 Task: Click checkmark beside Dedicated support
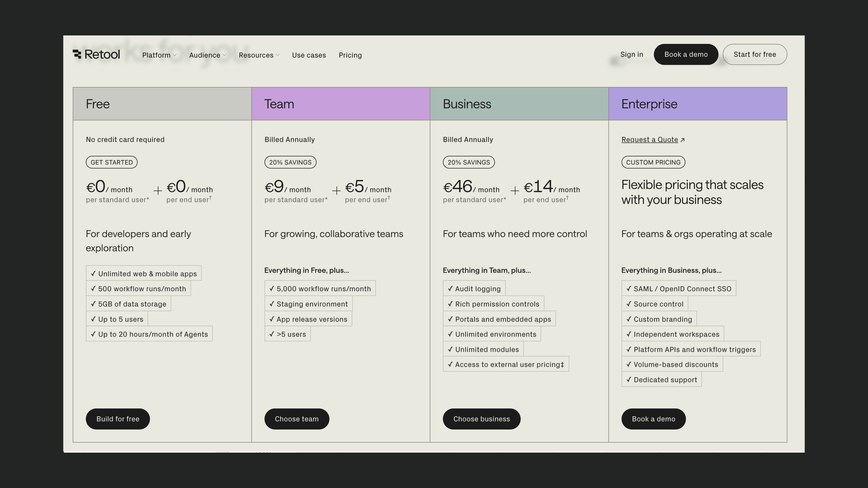coord(629,380)
